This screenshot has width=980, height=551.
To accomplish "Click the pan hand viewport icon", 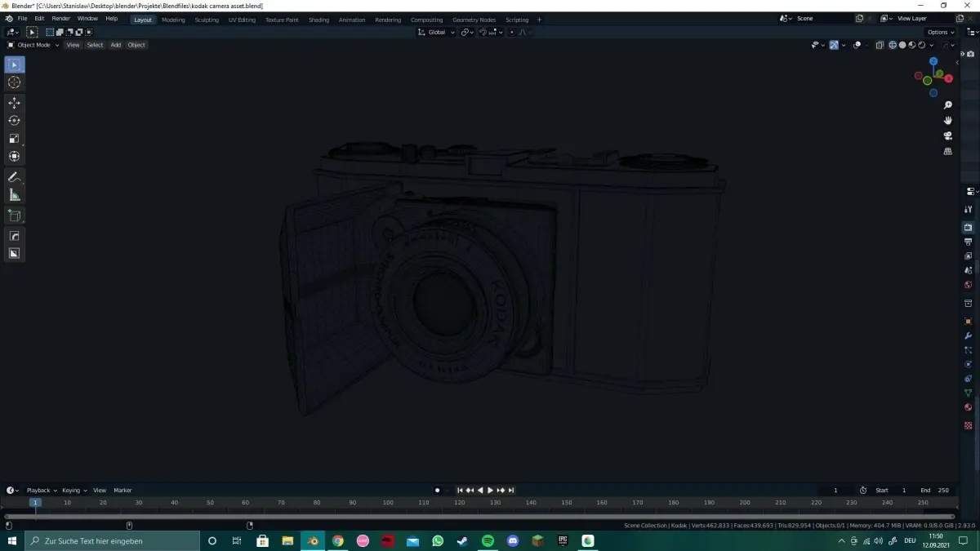I will click(948, 121).
